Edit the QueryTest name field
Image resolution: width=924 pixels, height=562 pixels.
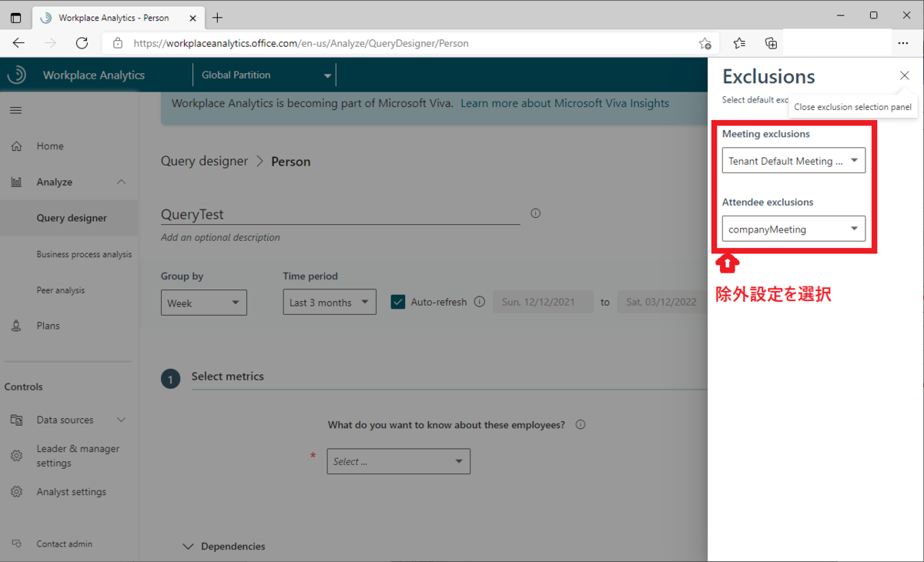[x=340, y=215]
